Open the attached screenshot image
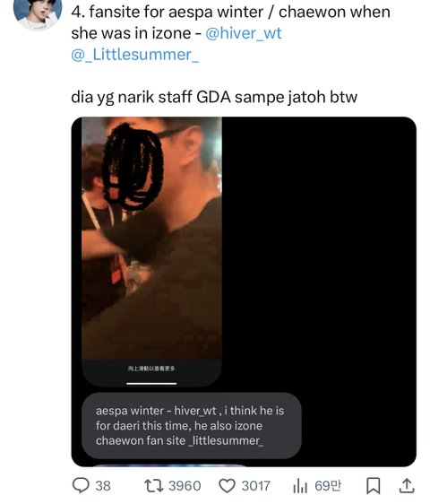The height and width of the screenshot is (504, 430). tap(244, 291)
